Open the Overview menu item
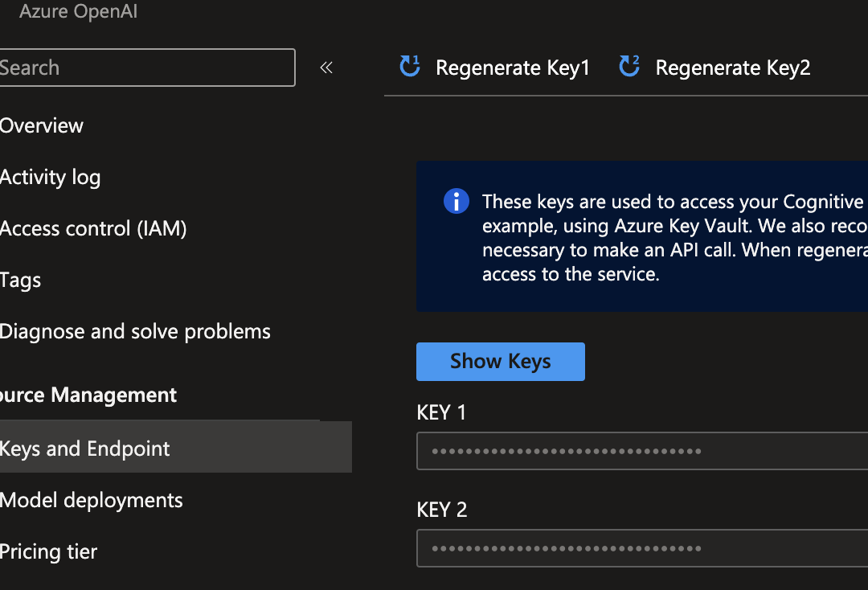The height and width of the screenshot is (590, 868). point(42,125)
